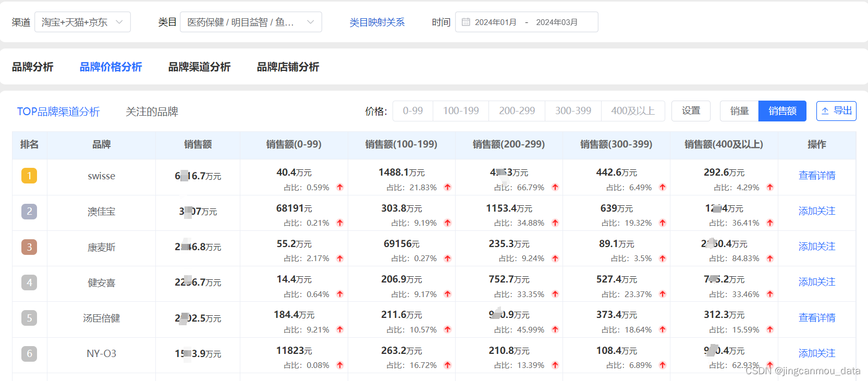This screenshot has width=868, height=381.
Task: Set end date 2024年03月 field
Action: click(557, 22)
